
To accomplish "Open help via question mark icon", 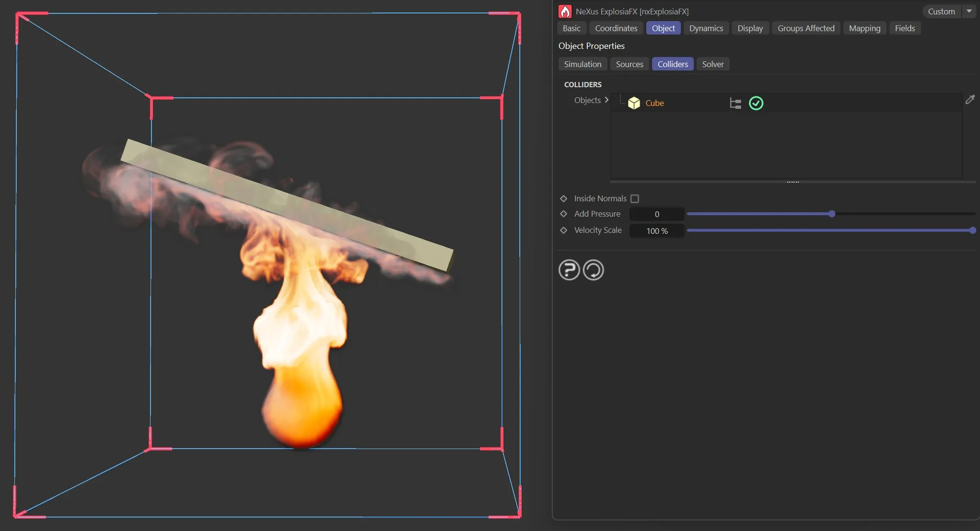I will click(x=569, y=270).
